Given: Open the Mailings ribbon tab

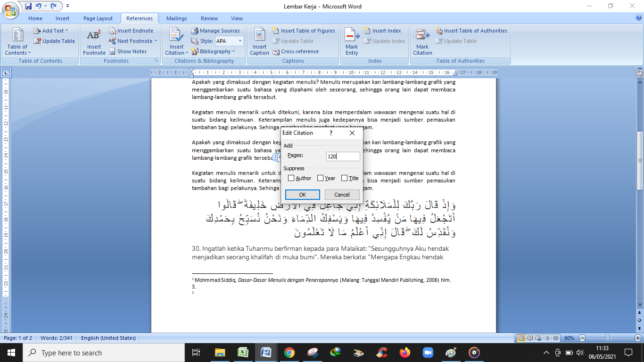Looking at the screenshot, I should [x=177, y=18].
